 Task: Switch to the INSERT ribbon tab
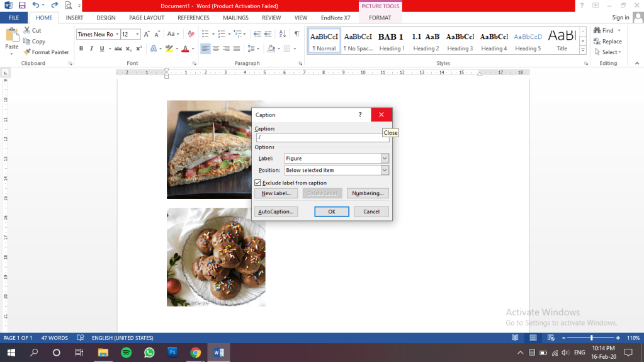click(74, 18)
